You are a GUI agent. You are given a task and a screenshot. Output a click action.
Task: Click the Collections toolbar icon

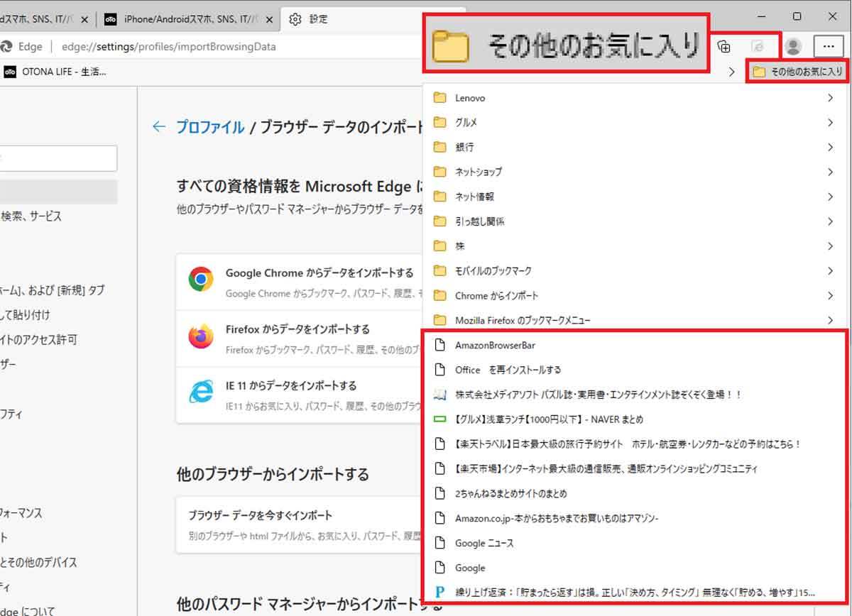(x=723, y=46)
